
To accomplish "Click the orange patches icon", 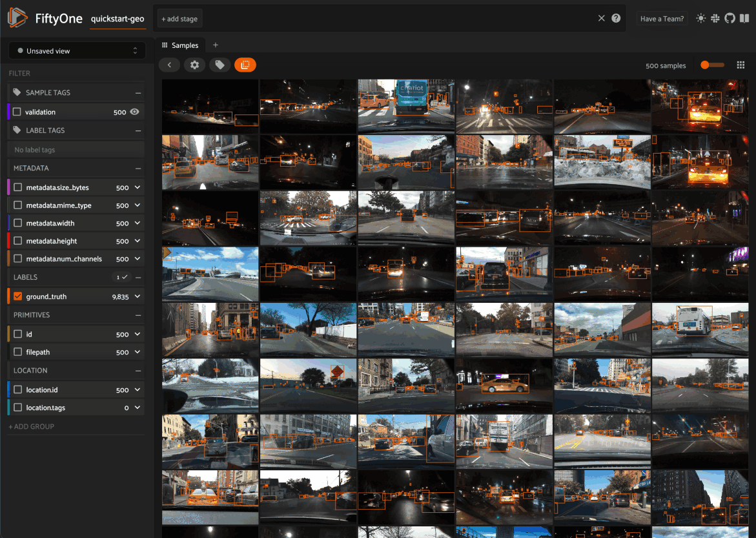I will (x=245, y=65).
